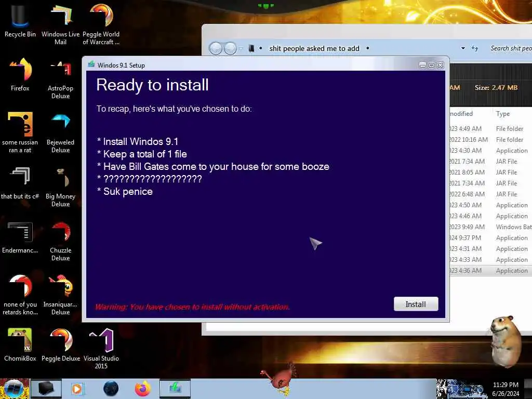The height and width of the screenshot is (399, 532).
Task: Click the dark globe taskbar icon
Action: pos(111,389)
